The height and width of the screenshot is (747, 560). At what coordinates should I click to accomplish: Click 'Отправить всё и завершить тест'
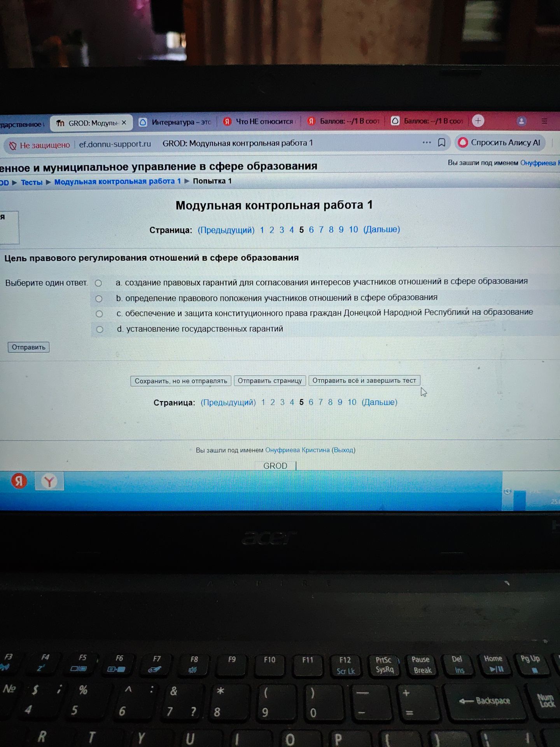coord(364,381)
